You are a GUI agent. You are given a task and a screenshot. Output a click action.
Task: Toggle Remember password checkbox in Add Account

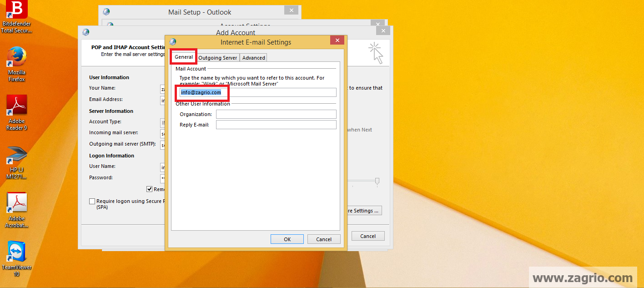[x=150, y=189]
